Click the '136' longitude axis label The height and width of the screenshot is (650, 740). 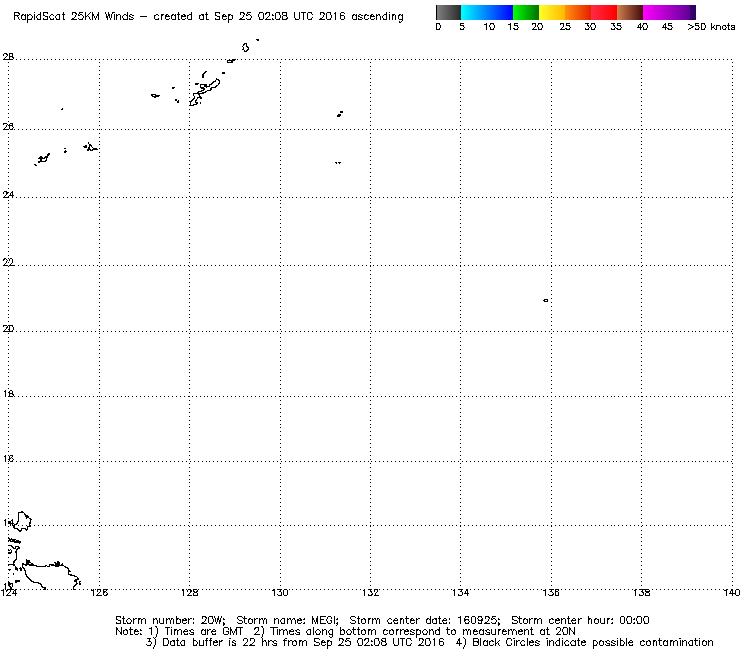coord(551,592)
